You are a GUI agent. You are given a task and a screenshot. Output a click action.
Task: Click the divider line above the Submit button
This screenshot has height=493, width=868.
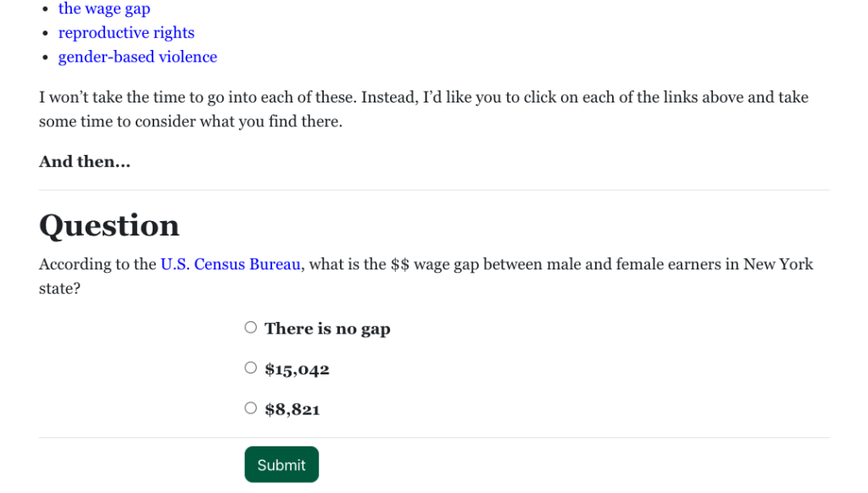434,438
